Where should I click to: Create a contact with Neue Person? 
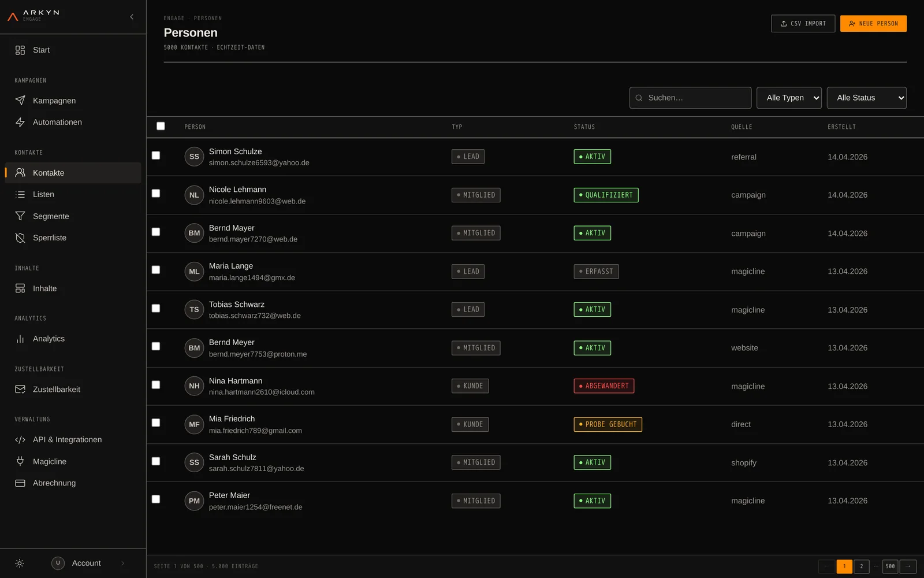pyautogui.click(x=873, y=24)
